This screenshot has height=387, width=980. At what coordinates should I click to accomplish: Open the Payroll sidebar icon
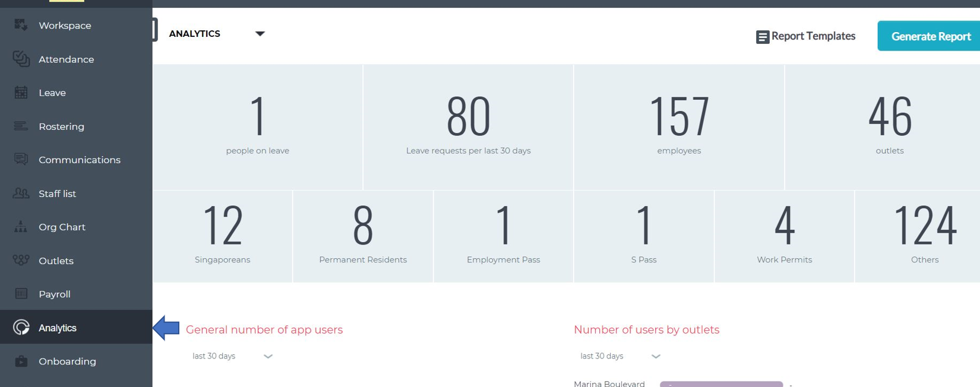[x=21, y=294]
